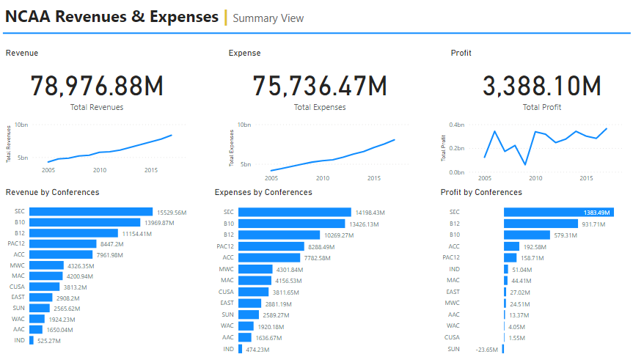Click the 13.37M AAC profit value label

point(519,315)
